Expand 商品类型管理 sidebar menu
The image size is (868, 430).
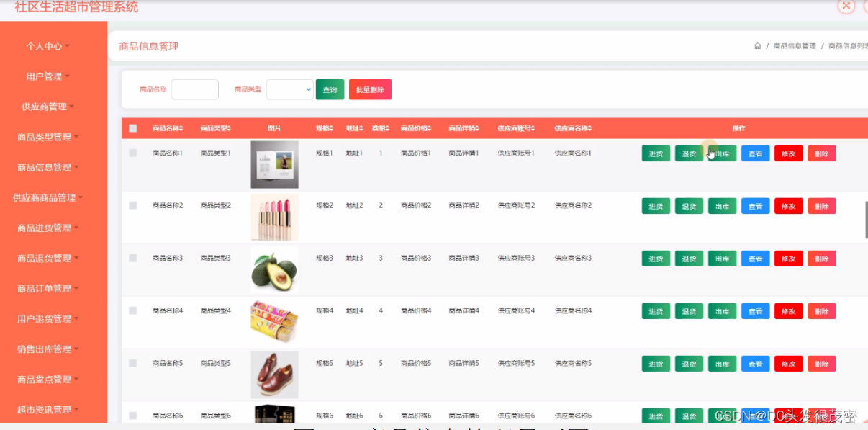tap(48, 137)
